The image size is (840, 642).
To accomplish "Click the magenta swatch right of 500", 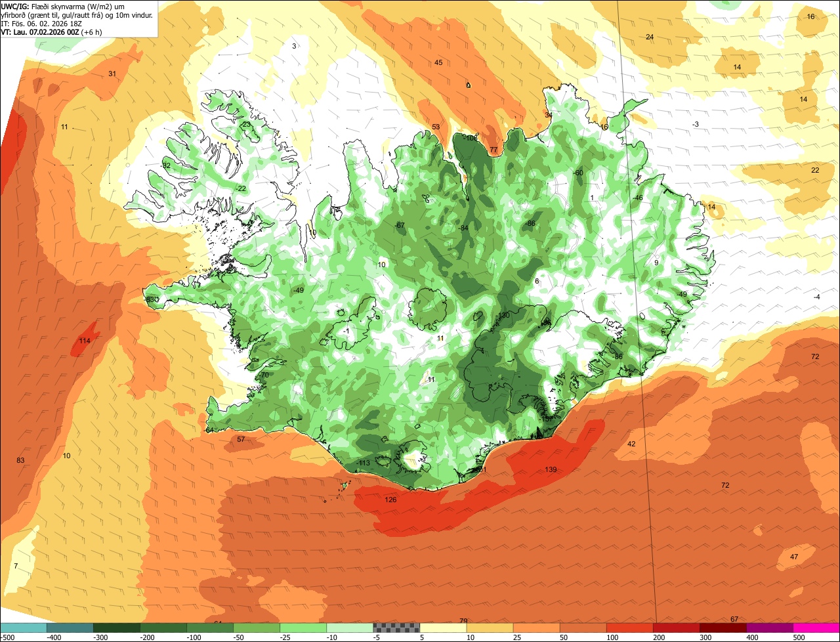I will (816, 628).
